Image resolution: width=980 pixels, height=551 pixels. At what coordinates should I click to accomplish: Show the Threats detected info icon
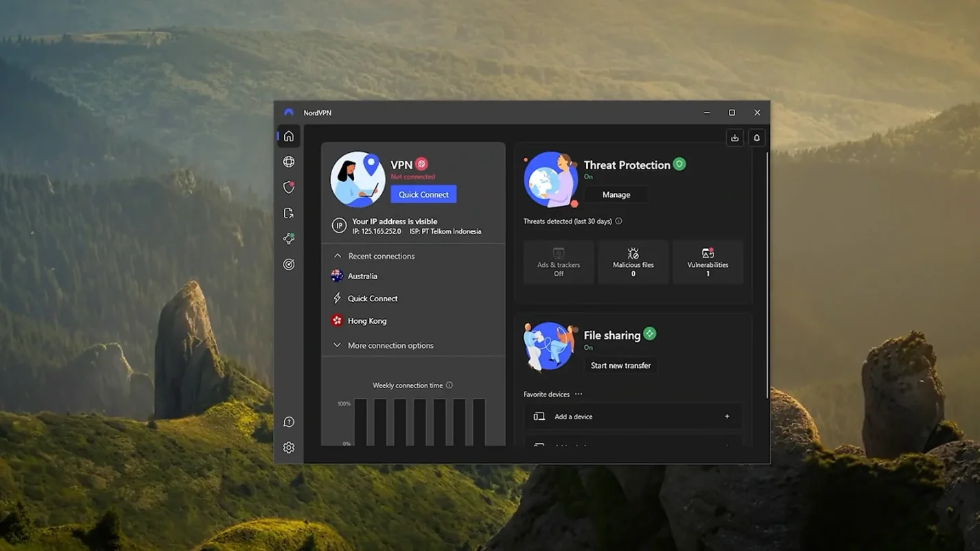619,221
